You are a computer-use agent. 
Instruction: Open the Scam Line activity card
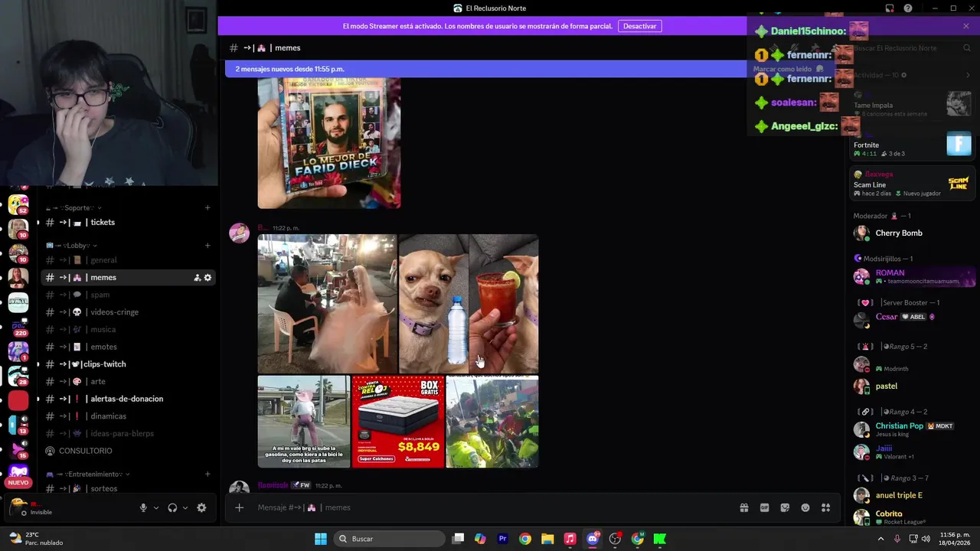(x=913, y=184)
